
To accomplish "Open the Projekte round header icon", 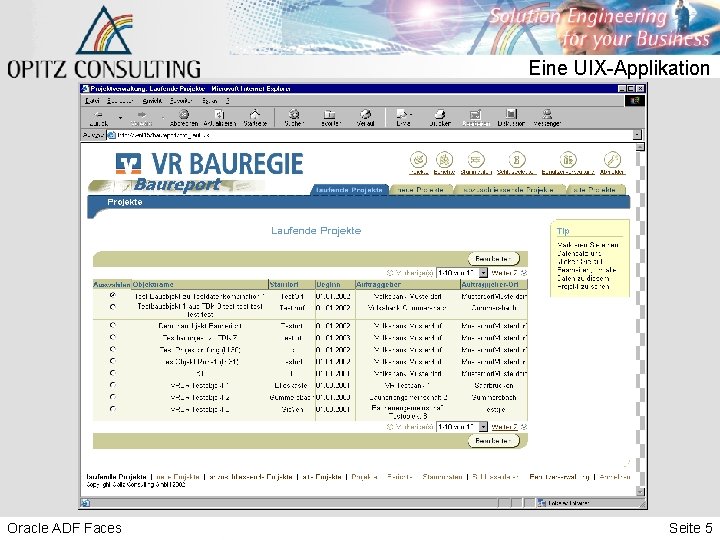I will pos(418,160).
